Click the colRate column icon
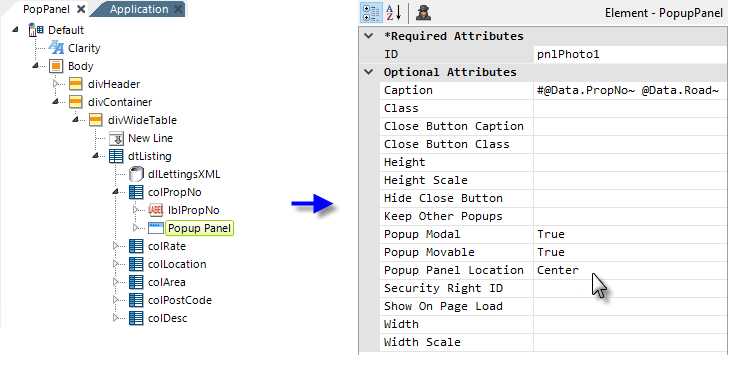This screenshot has height=377, width=730. click(x=136, y=246)
